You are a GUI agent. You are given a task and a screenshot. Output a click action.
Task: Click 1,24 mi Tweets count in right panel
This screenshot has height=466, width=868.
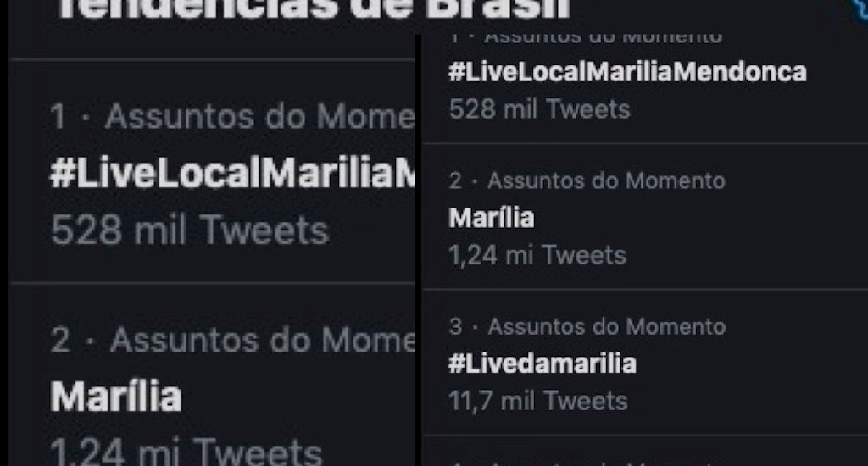(537, 255)
